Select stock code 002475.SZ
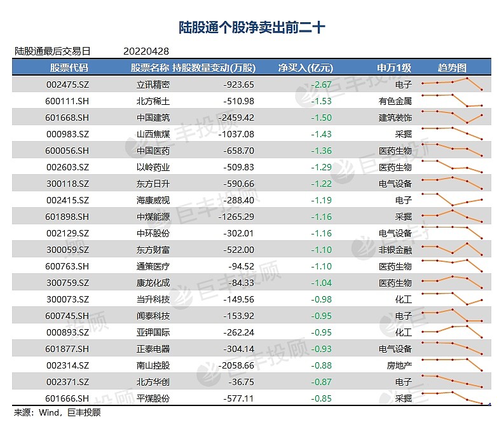Image resolution: width=504 pixels, height=434 pixels. tap(67, 85)
